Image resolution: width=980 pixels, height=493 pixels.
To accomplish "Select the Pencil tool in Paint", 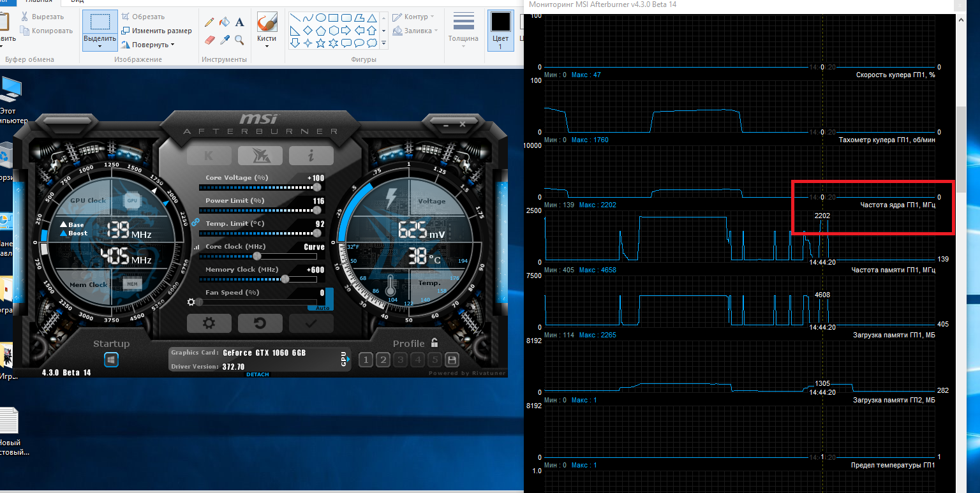I will pos(209,22).
